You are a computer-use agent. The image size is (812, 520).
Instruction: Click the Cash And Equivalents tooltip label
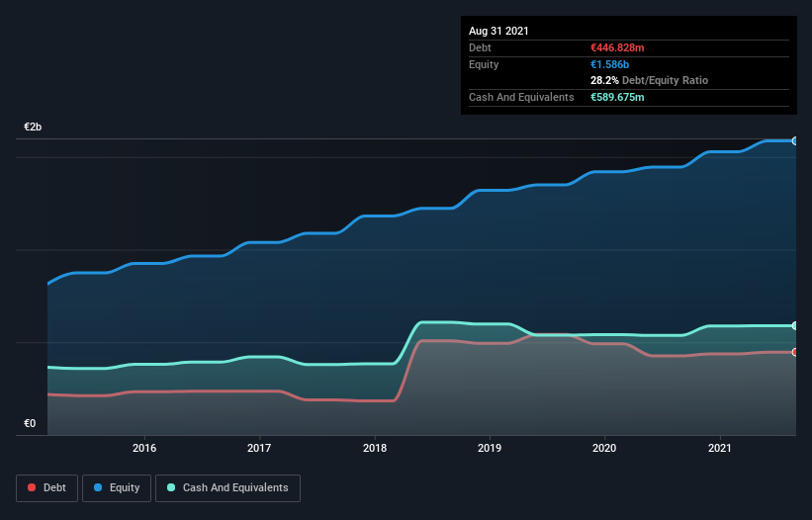point(521,97)
